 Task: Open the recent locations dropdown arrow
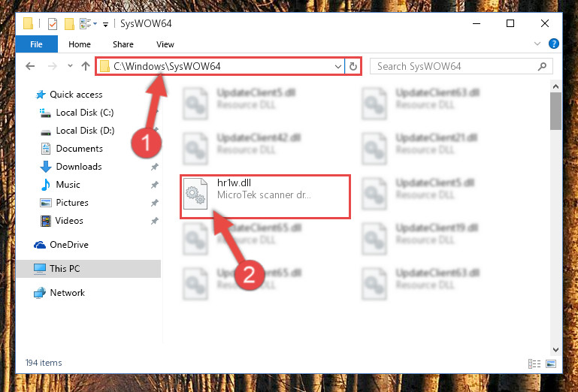coord(70,66)
